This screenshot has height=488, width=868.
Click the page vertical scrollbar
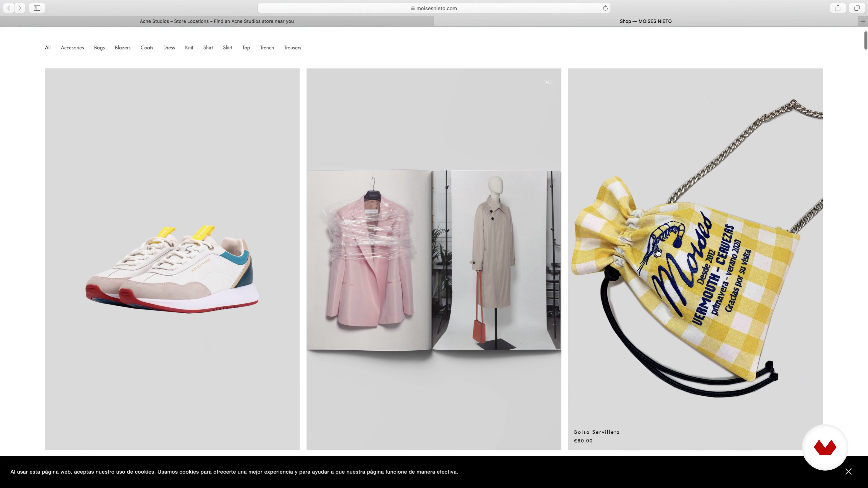point(866,40)
